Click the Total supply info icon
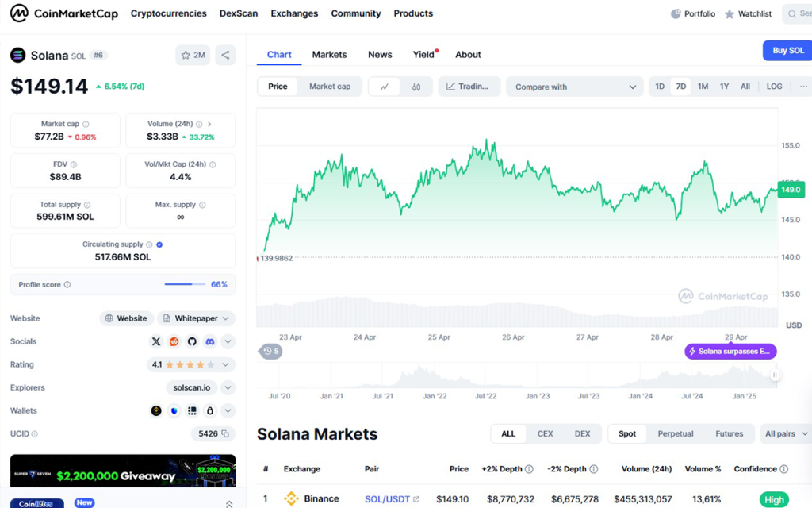Viewport: 812px width, 508px height. click(87, 206)
